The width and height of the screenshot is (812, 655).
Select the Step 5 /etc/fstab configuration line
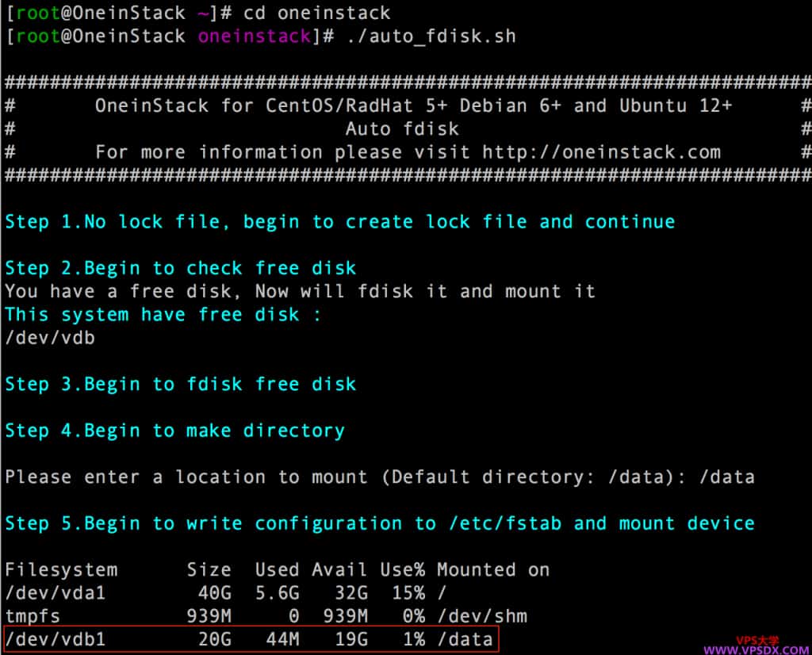(x=379, y=523)
